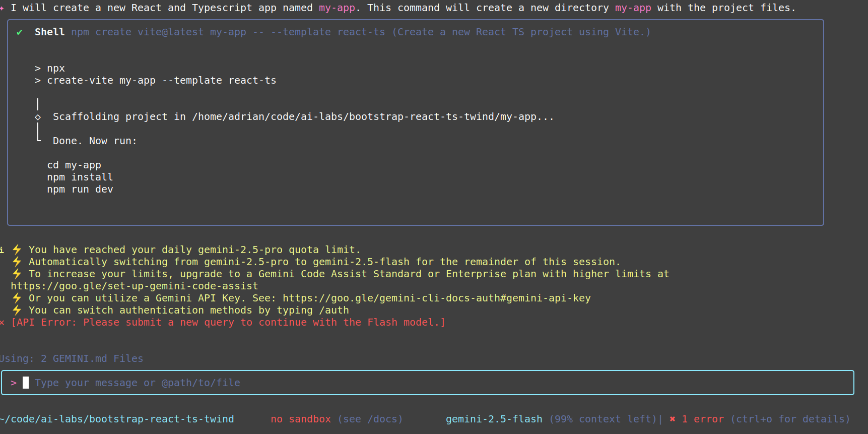Click the npm run dev command line
The width and height of the screenshot is (868, 434).
(x=80, y=190)
